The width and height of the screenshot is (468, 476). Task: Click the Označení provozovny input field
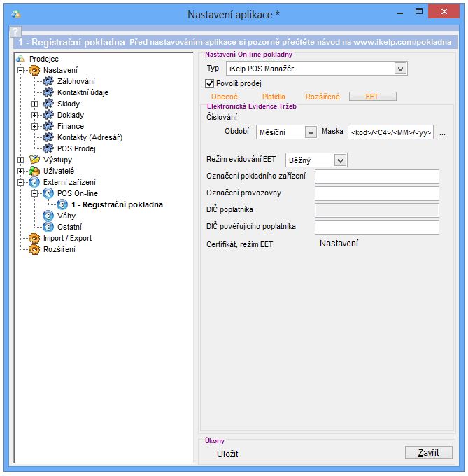376,193
